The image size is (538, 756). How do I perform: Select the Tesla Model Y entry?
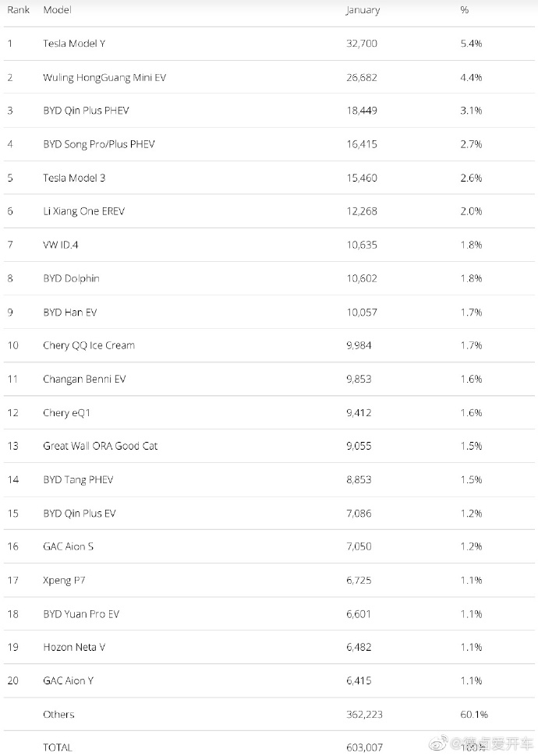[74, 44]
